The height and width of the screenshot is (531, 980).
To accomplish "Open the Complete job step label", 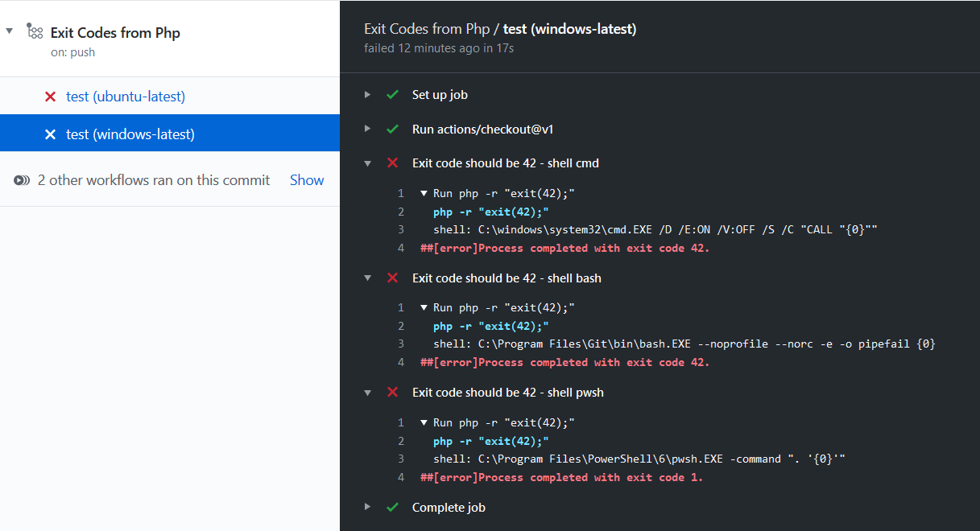I will (x=449, y=508).
